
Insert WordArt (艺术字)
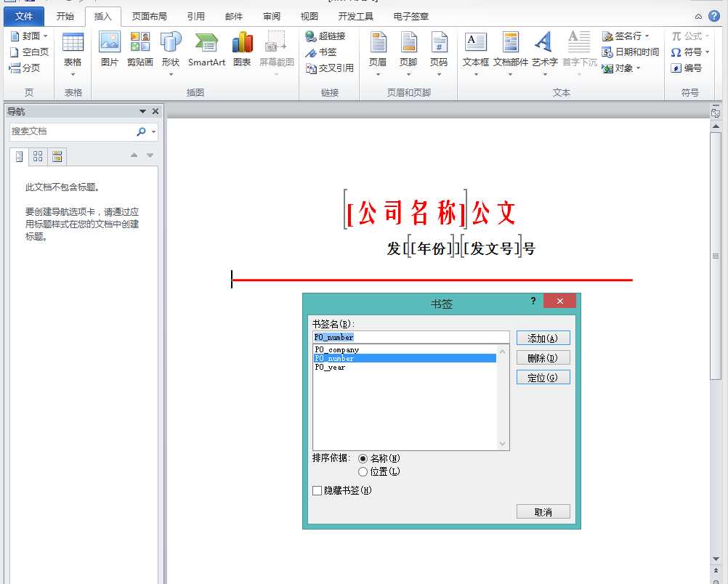click(x=545, y=54)
